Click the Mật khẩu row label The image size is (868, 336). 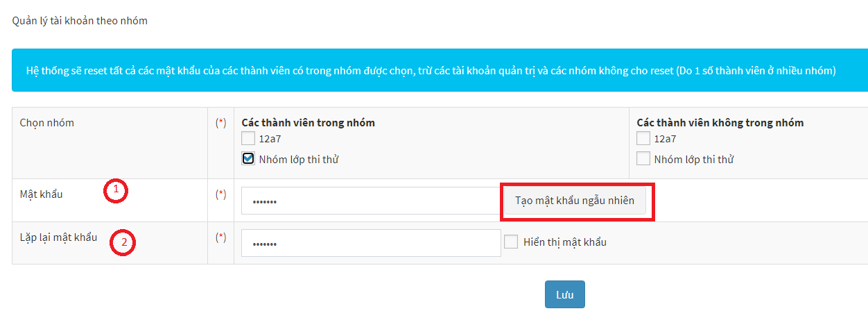(x=42, y=194)
